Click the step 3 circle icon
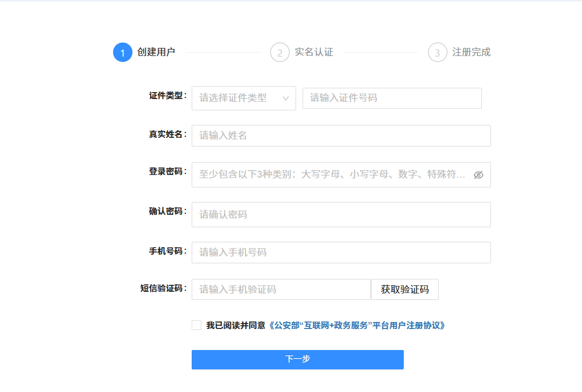This screenshot has height=392, width=582. point(437,52)
